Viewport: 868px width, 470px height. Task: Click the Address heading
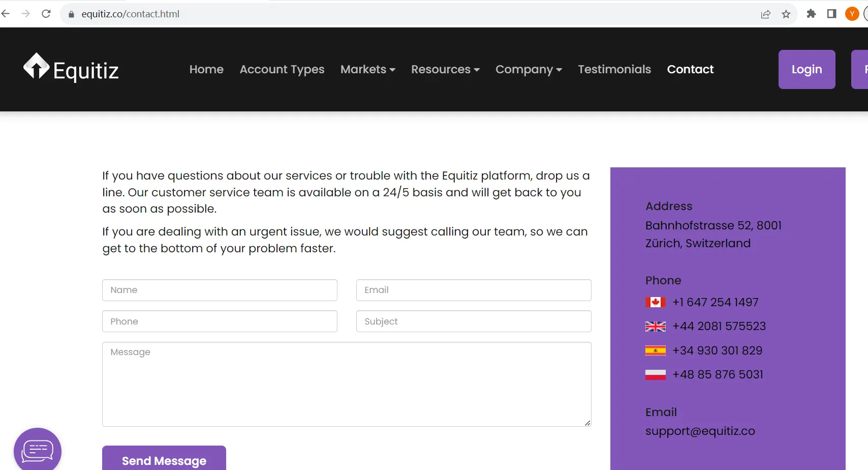pos(669,206)
